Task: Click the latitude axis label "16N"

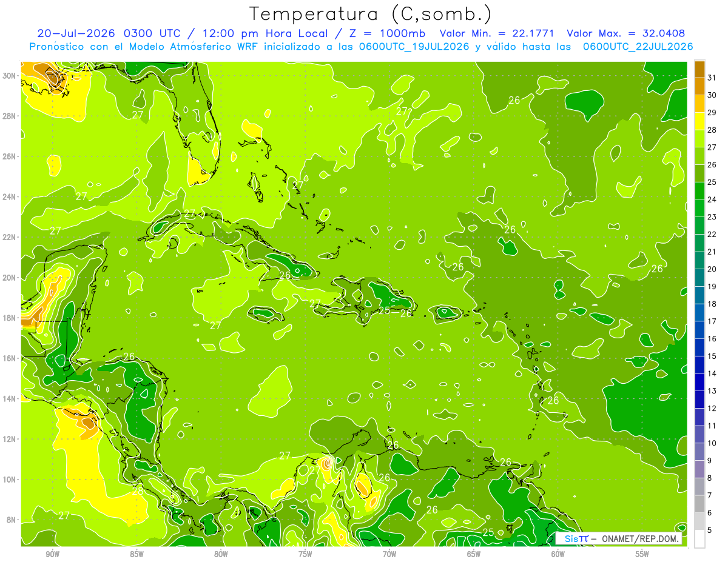Action: click(10, 358)
